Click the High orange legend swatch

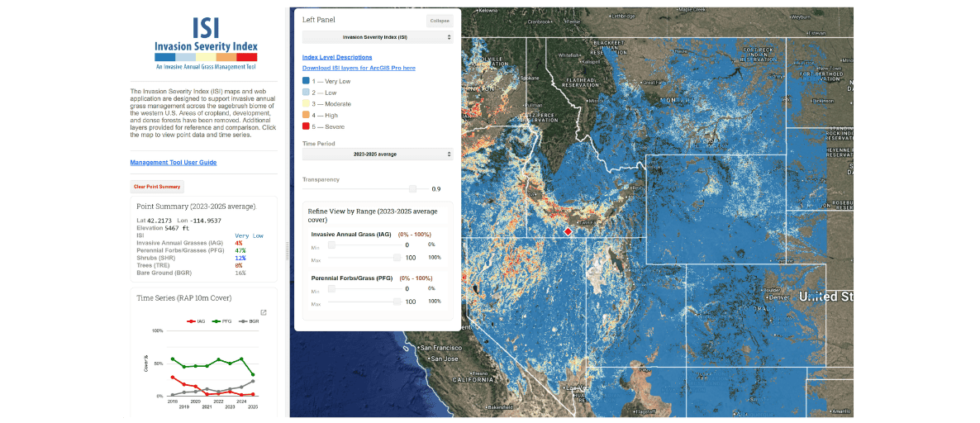[306, 115]
